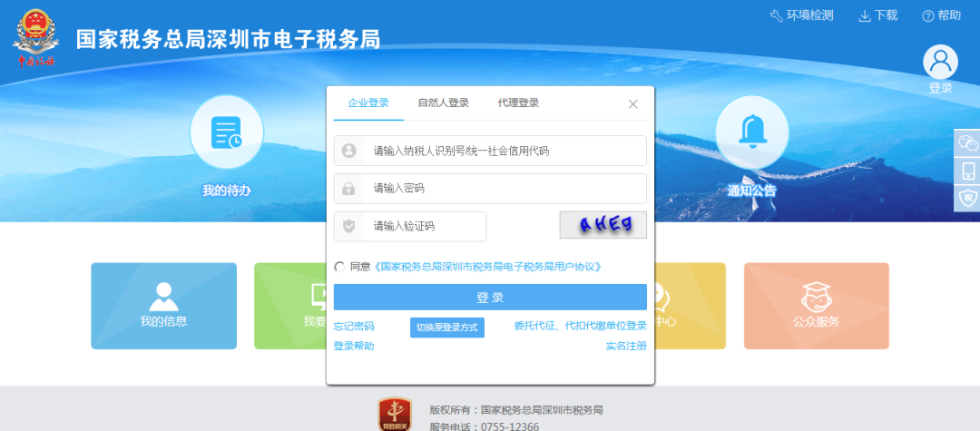Open the 登录帮助 link
Image resolution: width=980 pixels, height=431 pixels.
coord(354,346)
